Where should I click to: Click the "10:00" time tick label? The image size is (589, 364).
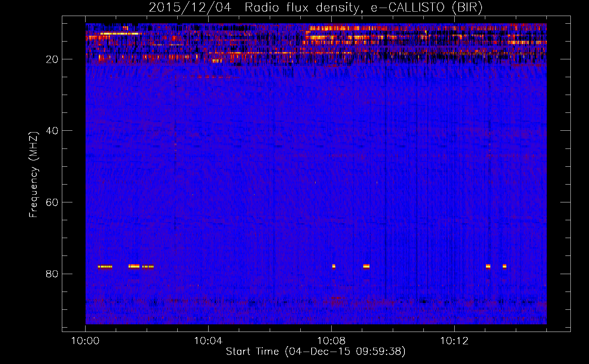(x=86, y=341)
